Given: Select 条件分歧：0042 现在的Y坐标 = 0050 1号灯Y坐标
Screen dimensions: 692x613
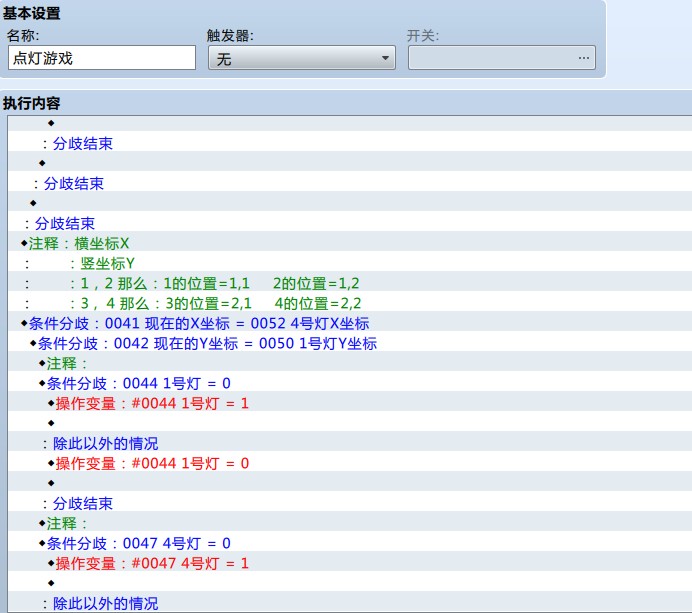Looking at the screenshot, I should tap(350, 343).
